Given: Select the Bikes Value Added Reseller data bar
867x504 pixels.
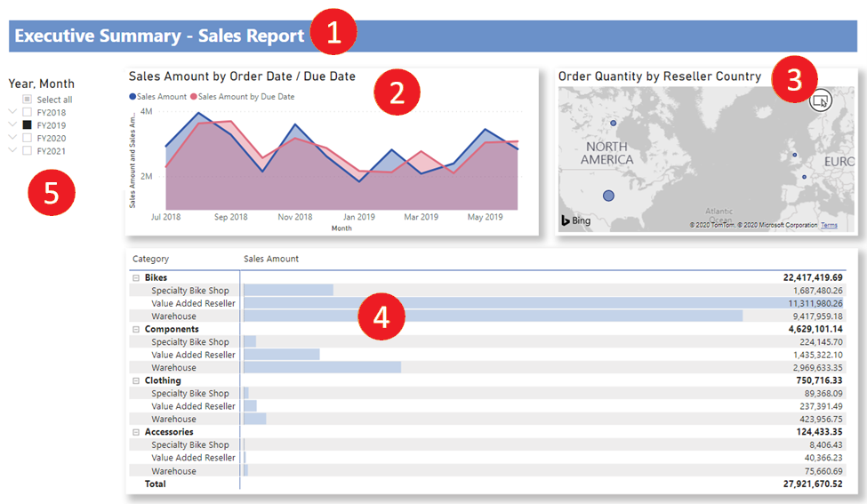Looking at the screenshot, I should [534, 303].
